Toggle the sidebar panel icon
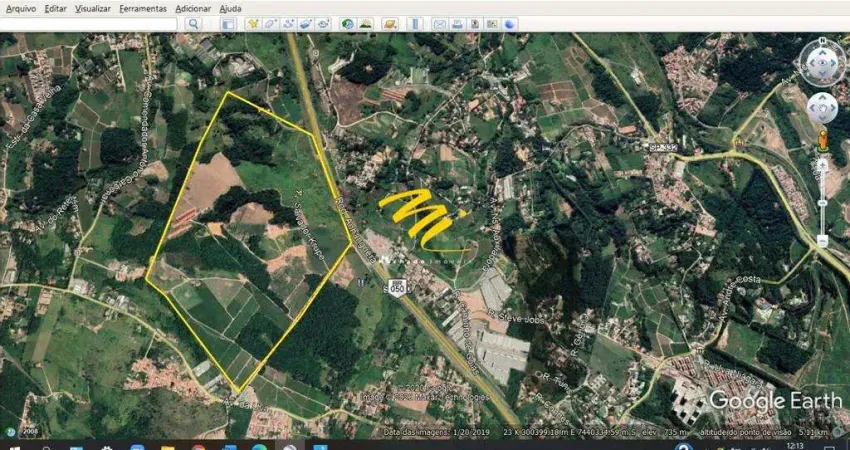This screenshot has width=850, height=450. pyautogui.click(x=228, y=24)
